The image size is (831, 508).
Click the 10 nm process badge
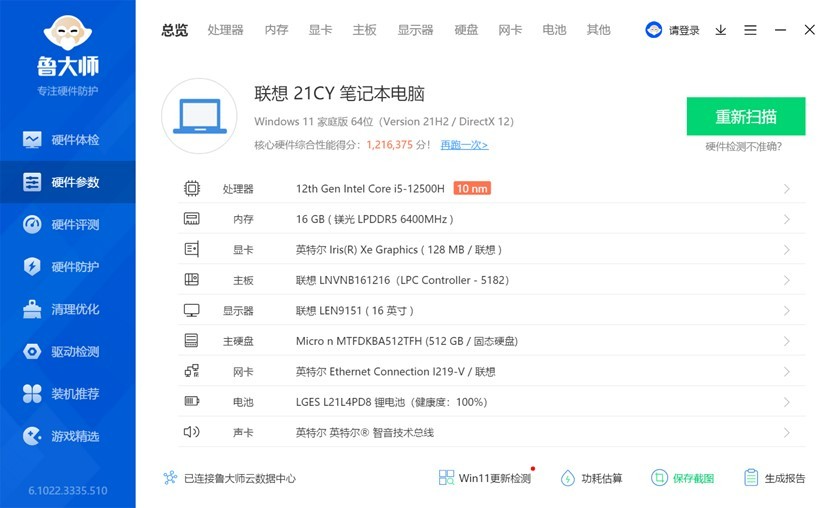[x=472, y=188]
